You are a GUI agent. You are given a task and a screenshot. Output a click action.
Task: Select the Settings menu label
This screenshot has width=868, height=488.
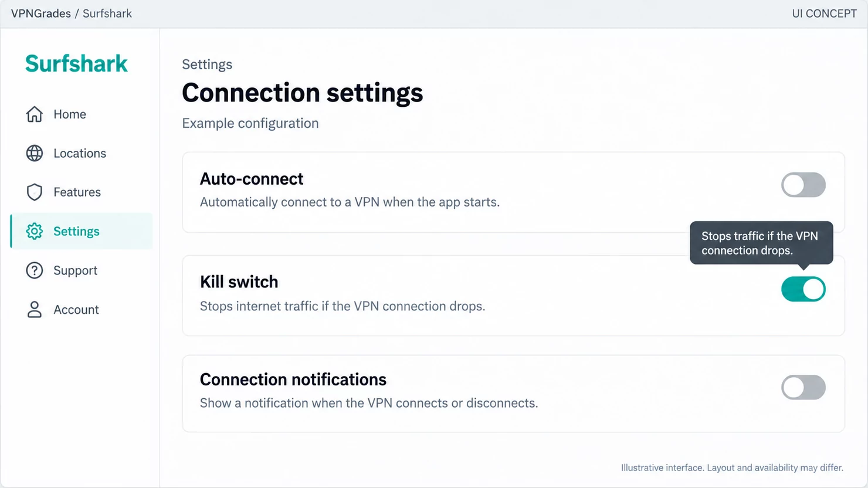(x=76, y=231)
